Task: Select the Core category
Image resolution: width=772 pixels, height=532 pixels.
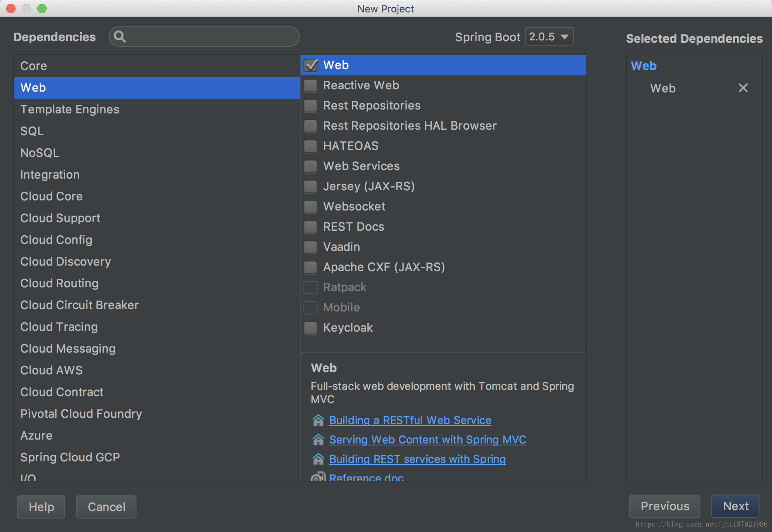Action: (157, 66)
